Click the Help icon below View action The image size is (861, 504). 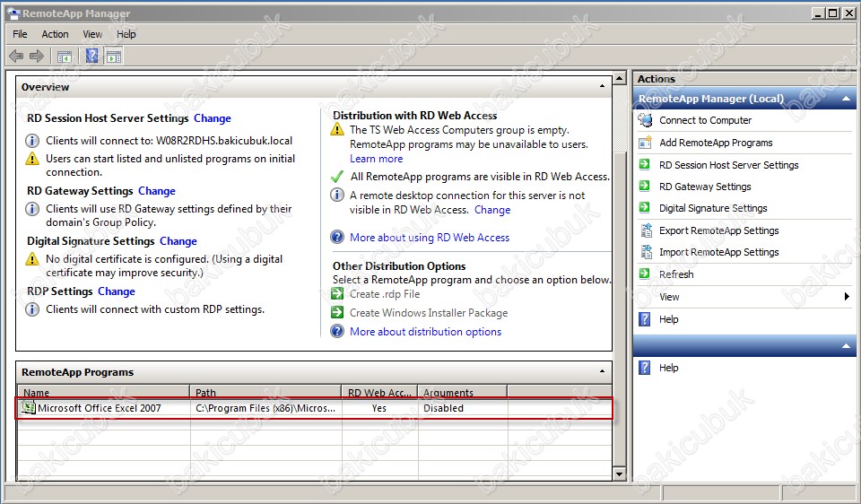tap(645, 319)
